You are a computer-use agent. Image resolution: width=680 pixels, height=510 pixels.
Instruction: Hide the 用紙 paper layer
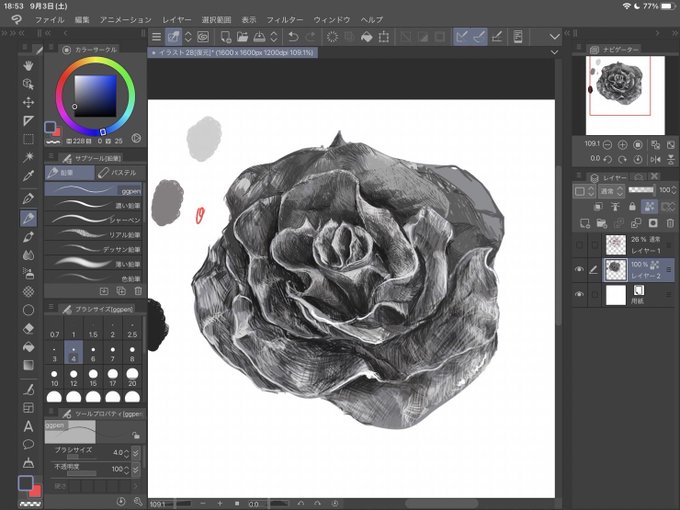[579, 294]
